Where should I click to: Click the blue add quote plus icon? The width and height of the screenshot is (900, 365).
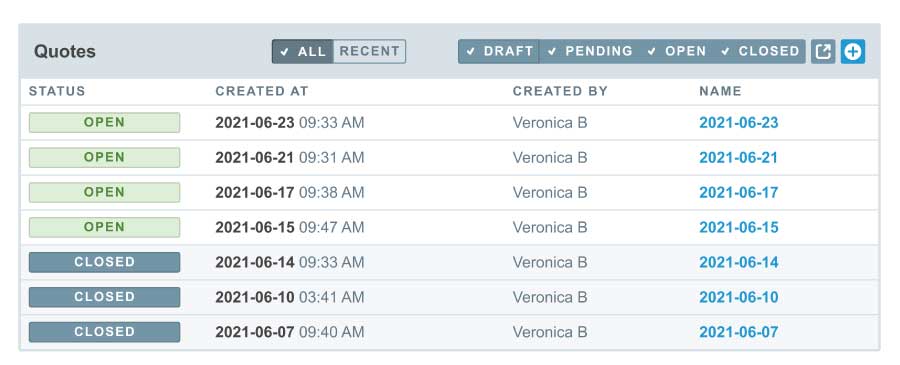pos(853,52)
